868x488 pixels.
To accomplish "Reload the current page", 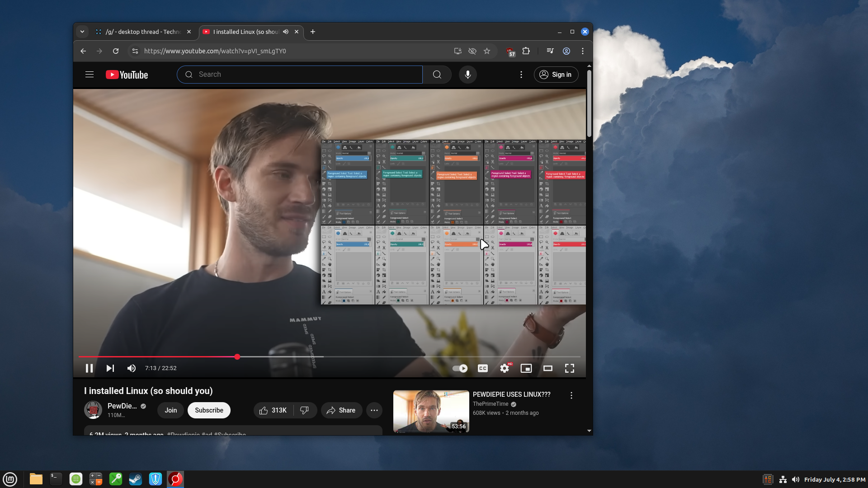I will click(x=116, y=51).
